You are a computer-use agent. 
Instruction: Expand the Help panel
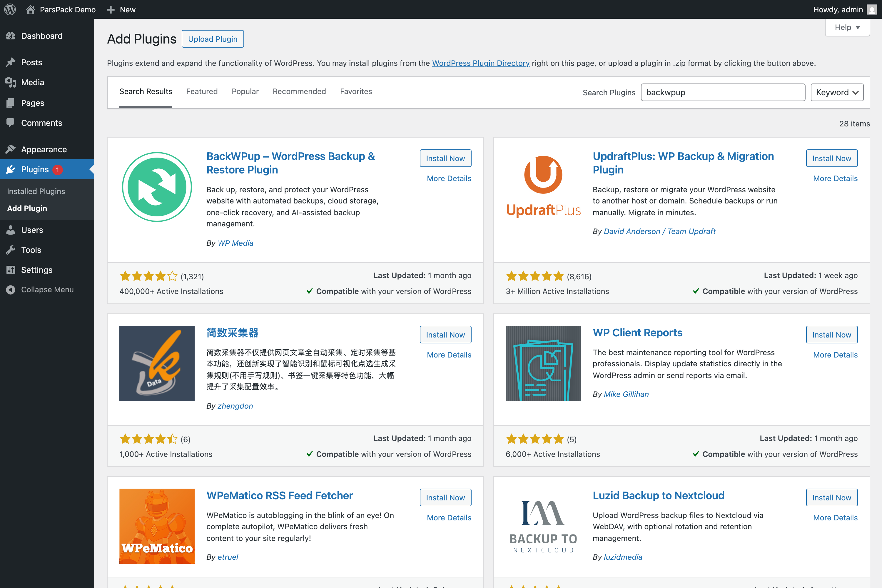point(847,27)
